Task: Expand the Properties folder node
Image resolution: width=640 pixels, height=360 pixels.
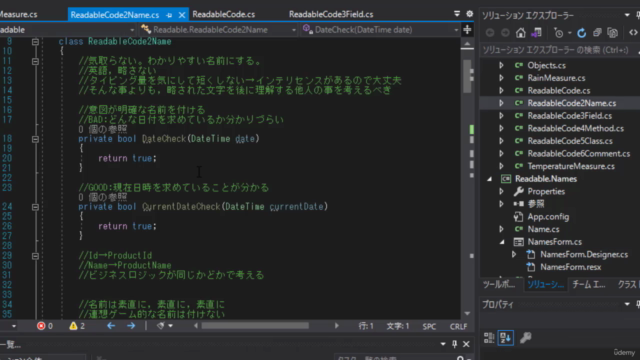Action: tap(501, 191)
